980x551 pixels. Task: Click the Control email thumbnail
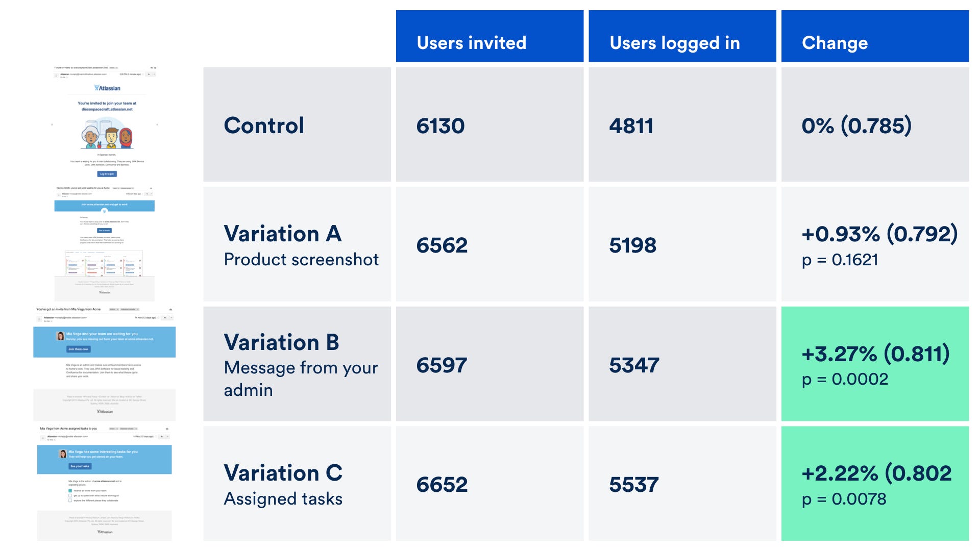click(x=105, y=122)
